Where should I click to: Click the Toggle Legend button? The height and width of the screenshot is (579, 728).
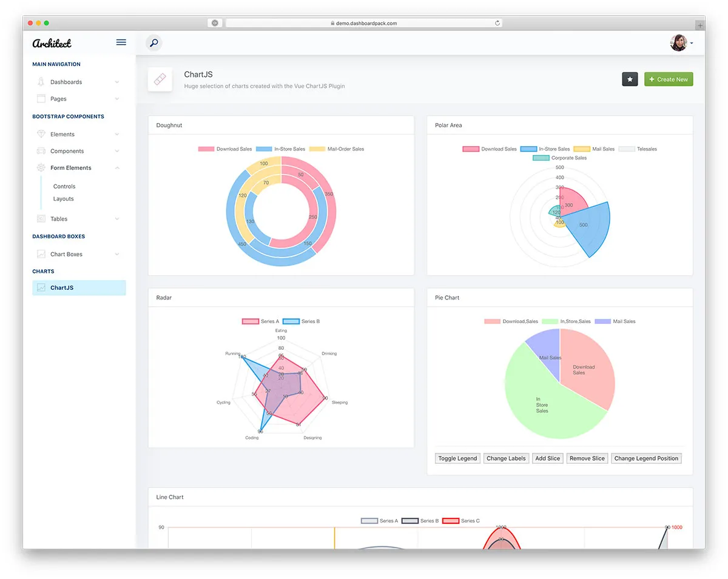click(x=457, y=458)
